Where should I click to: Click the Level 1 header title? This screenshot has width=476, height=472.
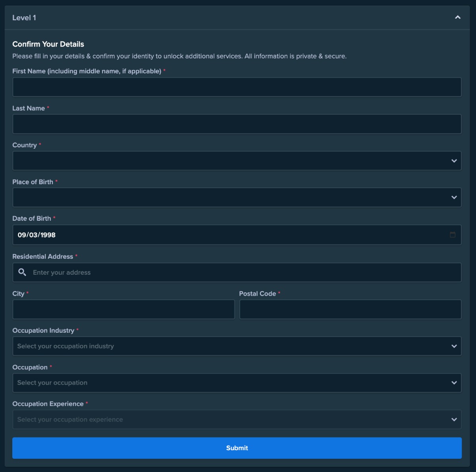pyautogui.click(x=24, y=17)
